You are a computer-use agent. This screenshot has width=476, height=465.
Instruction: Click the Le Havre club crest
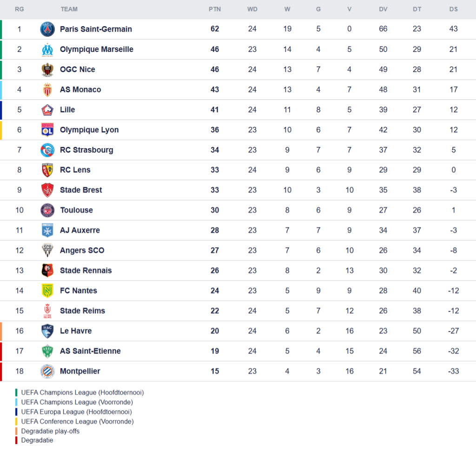tap(47, 331)
